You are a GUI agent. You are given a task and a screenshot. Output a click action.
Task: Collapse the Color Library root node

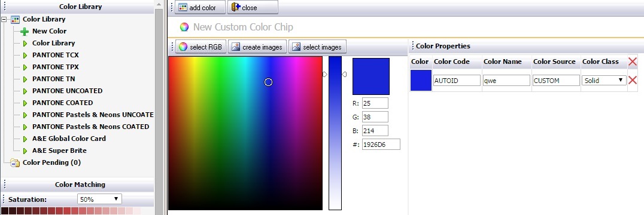click(5, 19)
